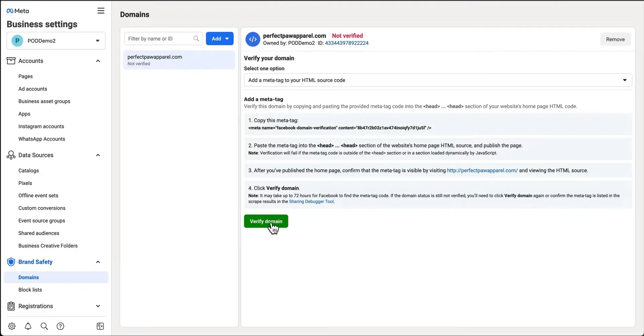The height and width of the screenshot is (336, 644).
Task: Open the help question mark icon
Action: coord(60,326)
